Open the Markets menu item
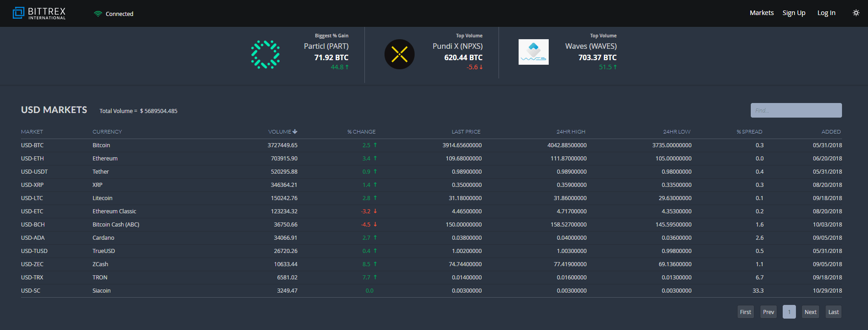The height and width of the screenshot is (330, 868). pyautogui.click(x=761, y=13)
